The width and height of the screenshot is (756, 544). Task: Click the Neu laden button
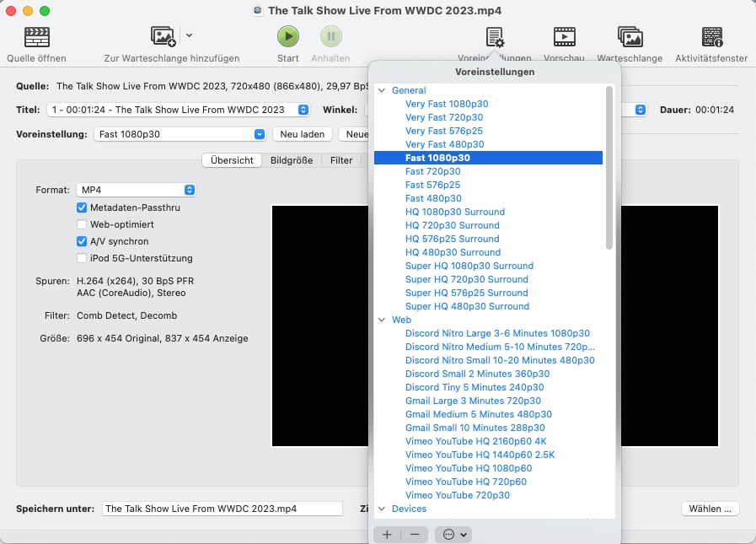pyautogui.click(x=303, y=134)
